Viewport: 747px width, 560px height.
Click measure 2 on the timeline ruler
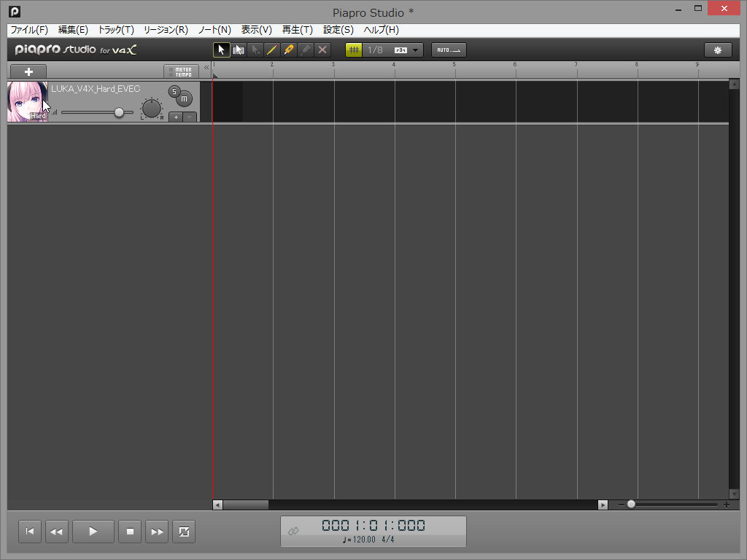(272, 65)
